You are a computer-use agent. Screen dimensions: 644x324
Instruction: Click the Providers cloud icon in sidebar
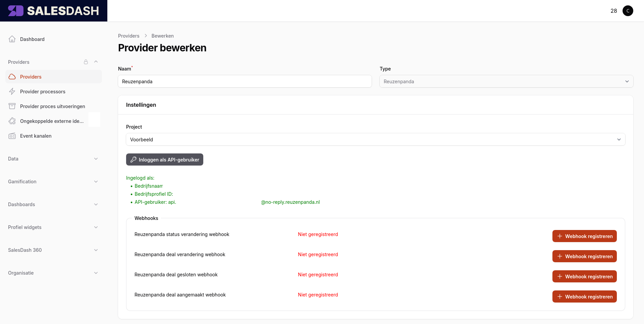pyautogui.click(x=12, y=77)
